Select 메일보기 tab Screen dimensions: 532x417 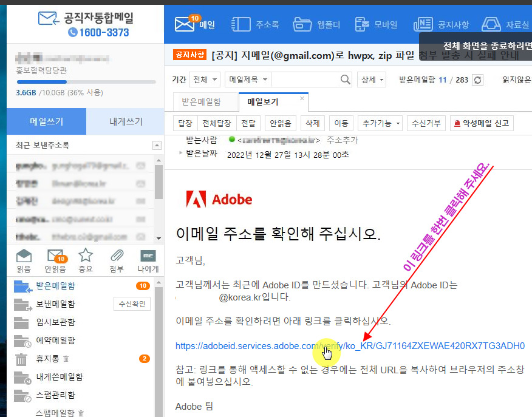262,102
